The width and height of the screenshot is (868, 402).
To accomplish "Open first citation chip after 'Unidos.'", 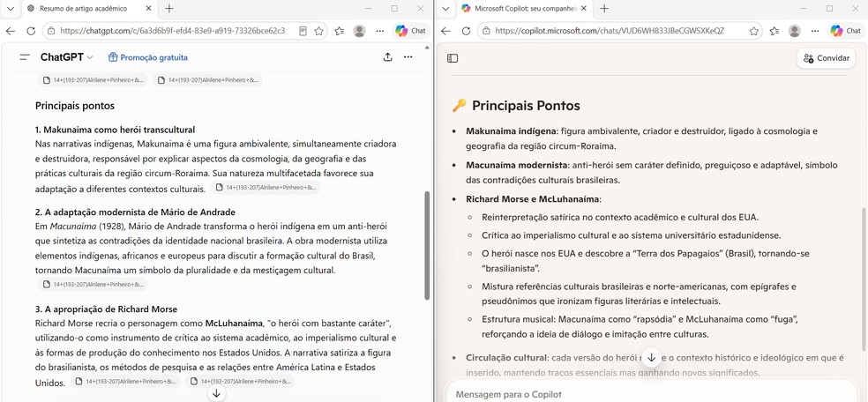I will (127, 381).
